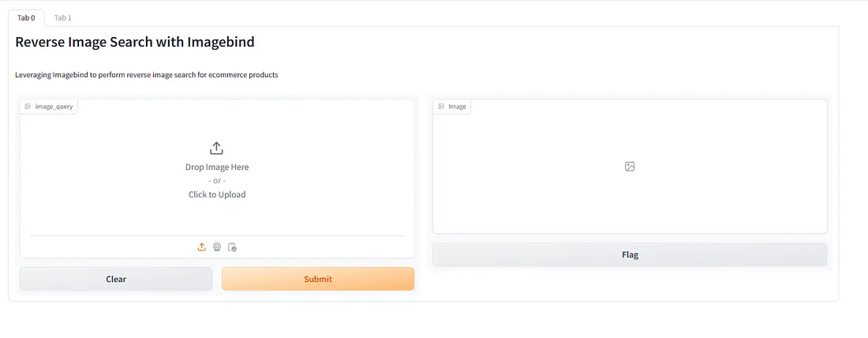Click the Submit button
Image resolution: width=868 pixels, height=338 pixels.
318,279
